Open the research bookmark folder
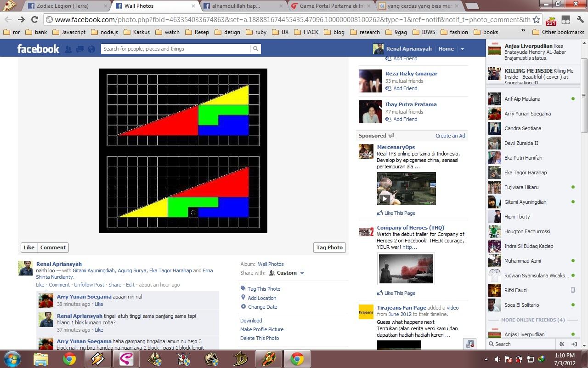Image resolution: width=588 pixels, height=368 pixels. (365, 32)
